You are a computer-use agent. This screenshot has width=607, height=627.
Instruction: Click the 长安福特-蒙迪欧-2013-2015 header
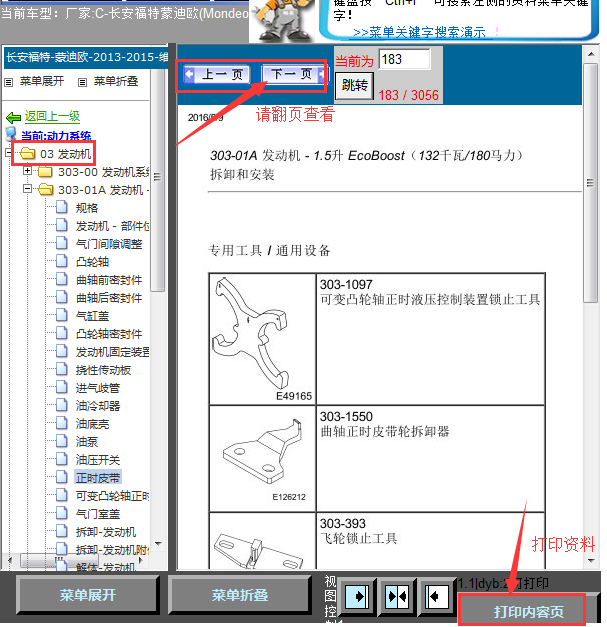point(87,57)
